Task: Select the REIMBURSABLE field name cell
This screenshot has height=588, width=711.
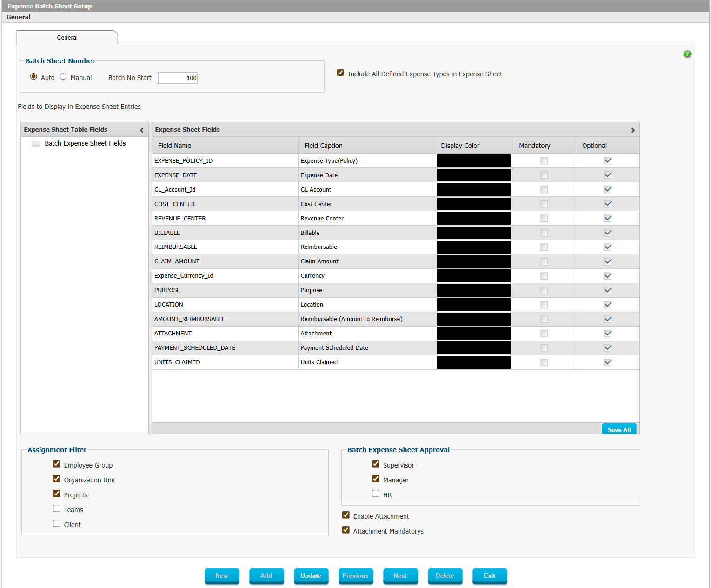Action: point(225,247)
